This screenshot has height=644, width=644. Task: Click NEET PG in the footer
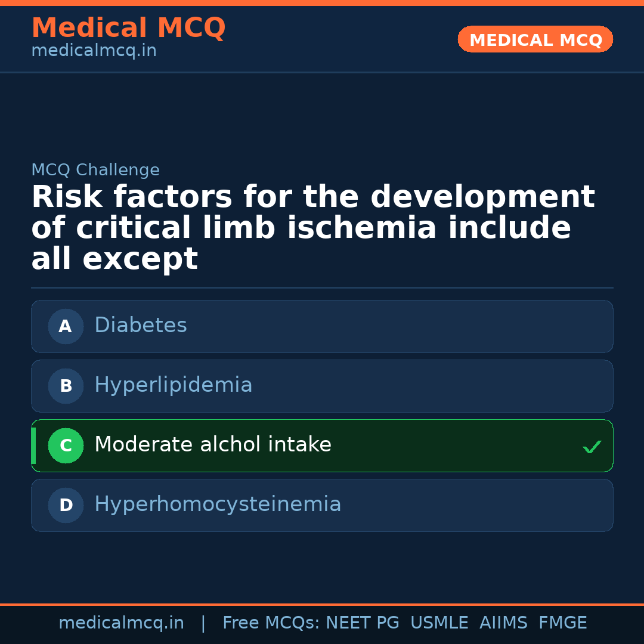point(363,623)
